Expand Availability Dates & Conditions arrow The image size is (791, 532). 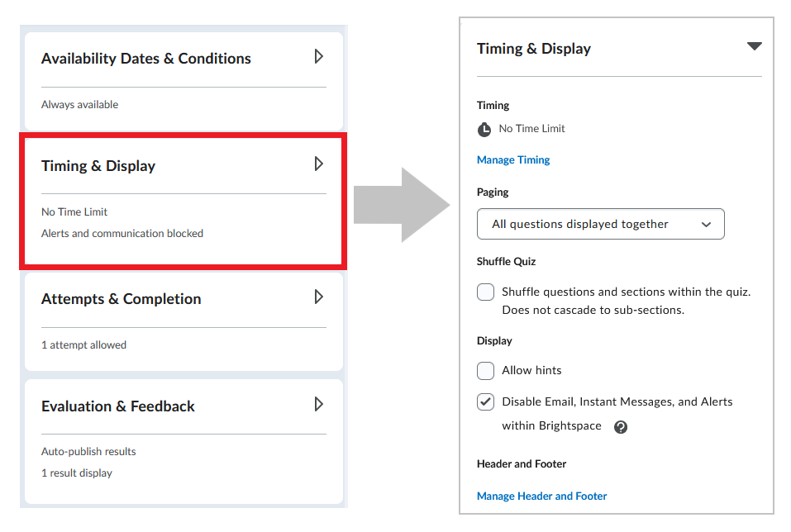[x=318, y=56]
